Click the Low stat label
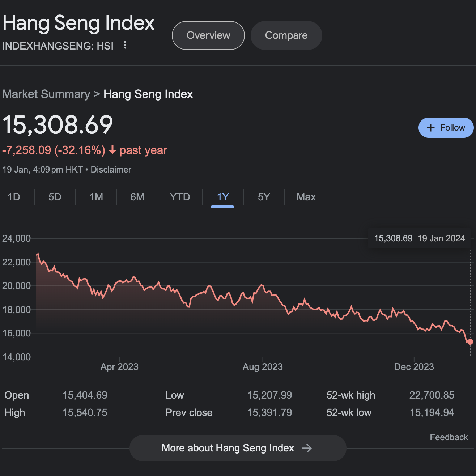This screenshot has height=476, width=476. (175, 395)
